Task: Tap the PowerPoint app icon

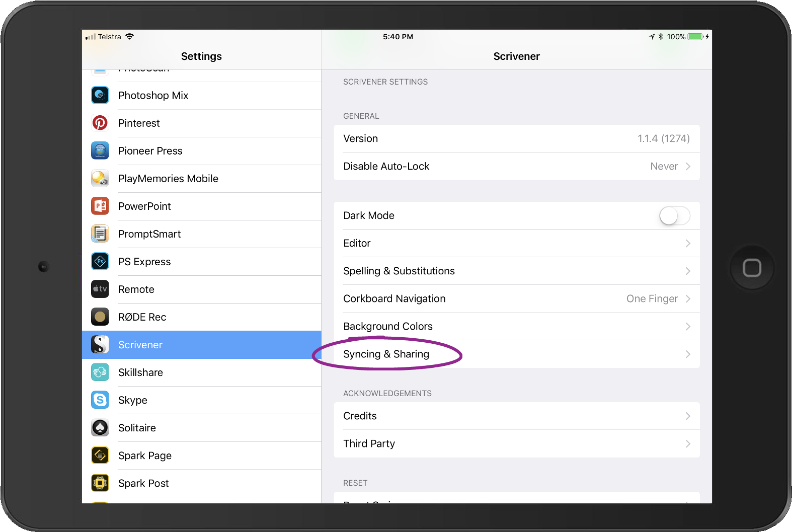Action: tap(100, 206)
